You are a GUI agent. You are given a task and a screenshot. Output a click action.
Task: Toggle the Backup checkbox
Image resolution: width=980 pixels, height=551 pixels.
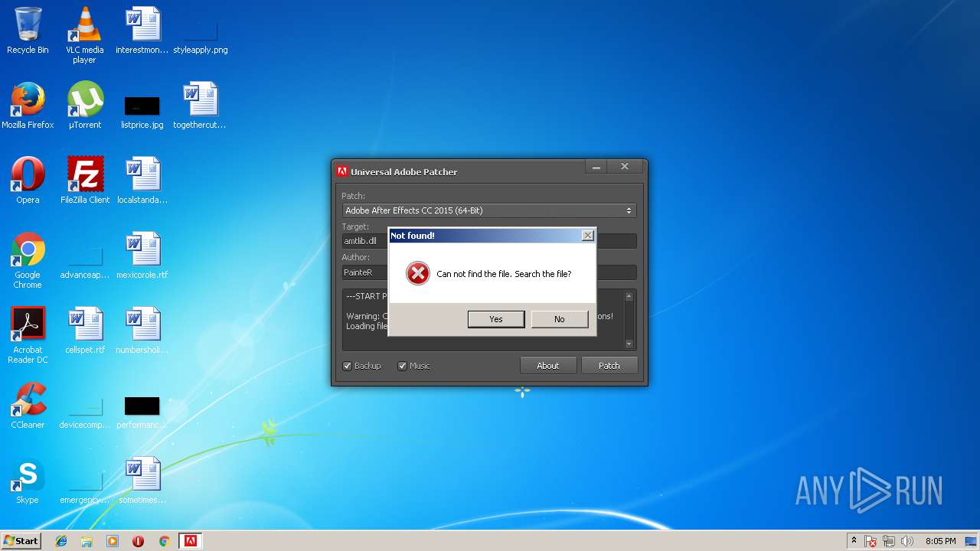pos(347,366)
